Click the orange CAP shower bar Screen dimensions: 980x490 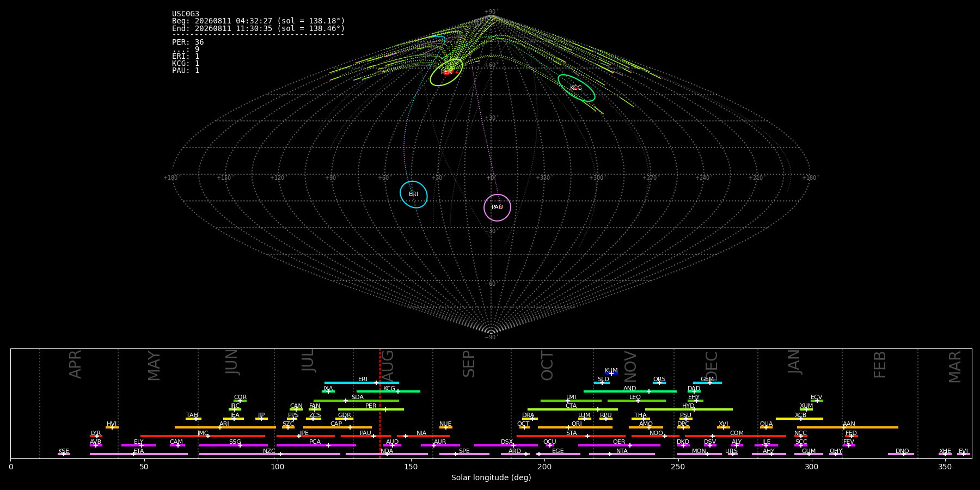pyautogui.click(x=338, y=427)
